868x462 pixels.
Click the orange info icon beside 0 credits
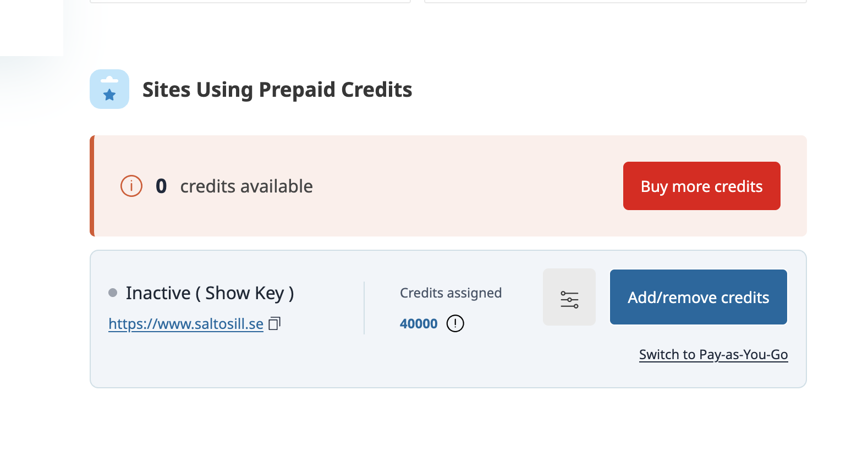pos(131,186)
